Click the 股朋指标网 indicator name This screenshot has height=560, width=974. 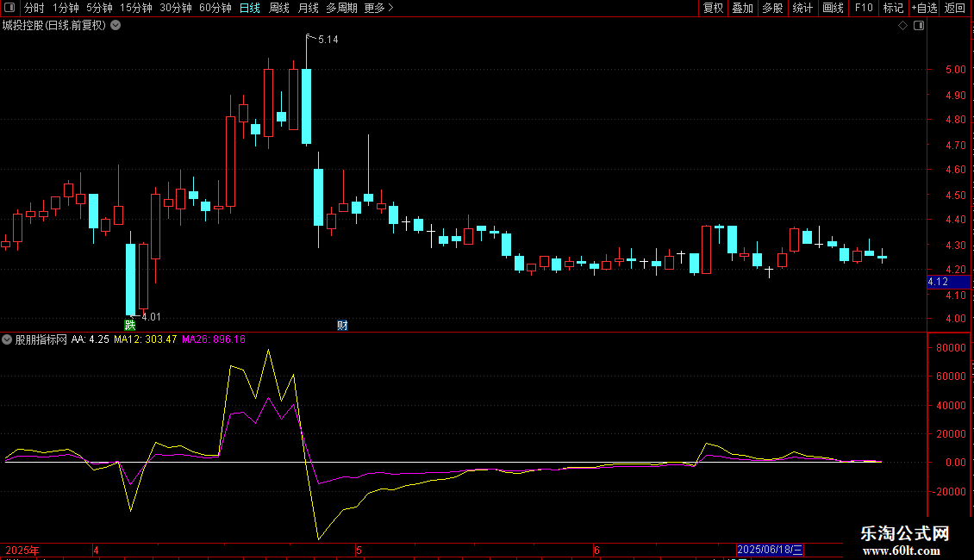click(41, 339)
